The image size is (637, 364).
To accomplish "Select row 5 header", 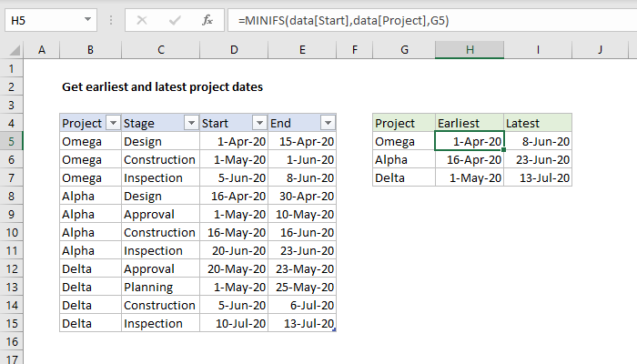I will click(x=12, y=141).
